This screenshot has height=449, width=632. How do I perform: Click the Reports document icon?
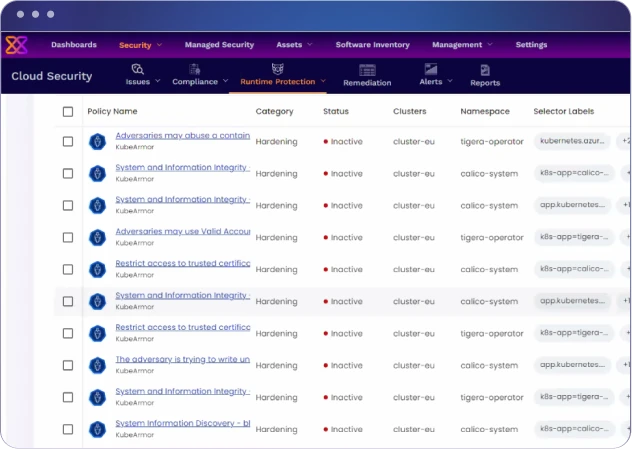[x=485, y=70]
